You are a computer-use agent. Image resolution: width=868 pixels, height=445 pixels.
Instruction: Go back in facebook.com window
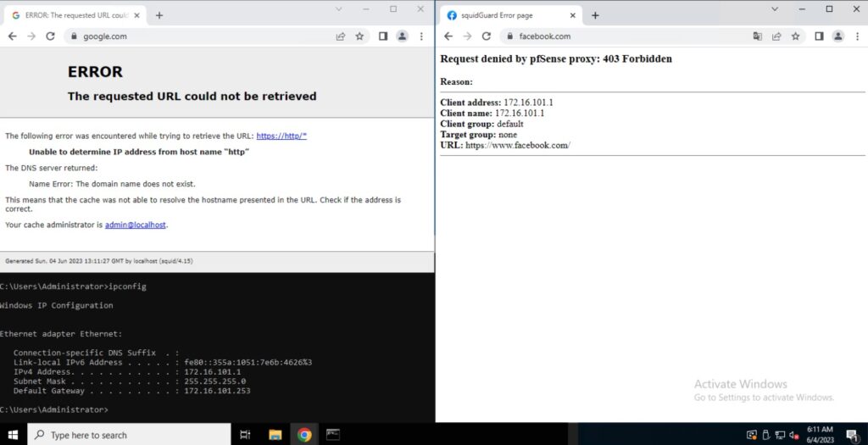coord(448,36)
